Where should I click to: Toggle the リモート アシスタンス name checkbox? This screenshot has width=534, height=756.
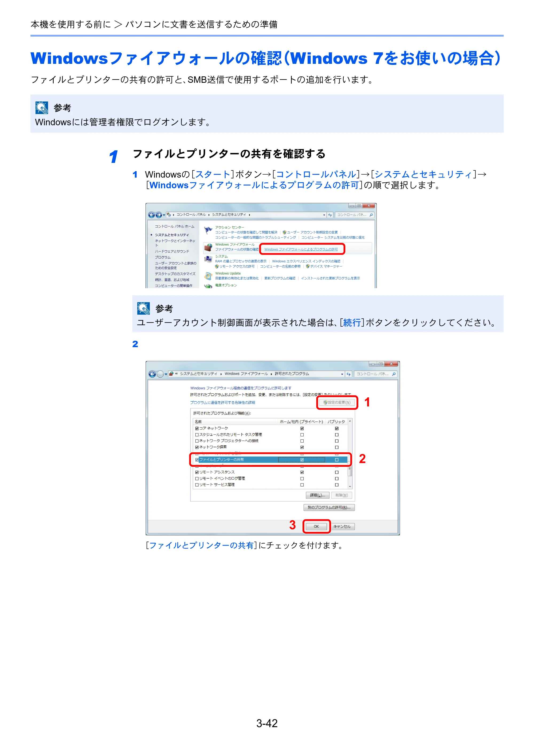pos(197,472)
